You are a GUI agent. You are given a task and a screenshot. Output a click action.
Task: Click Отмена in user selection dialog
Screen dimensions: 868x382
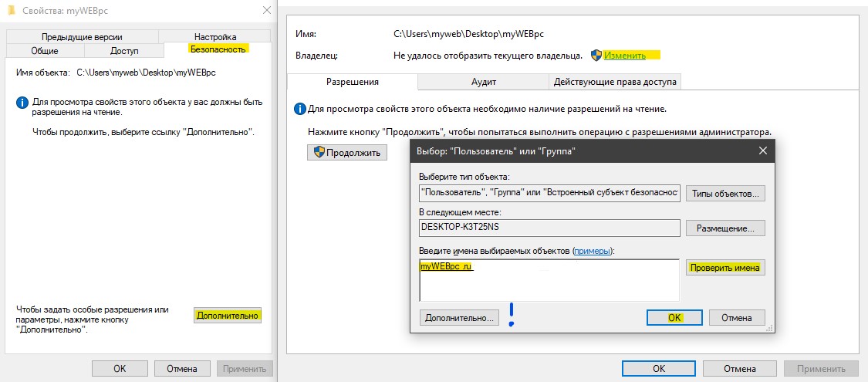[738, 318]
